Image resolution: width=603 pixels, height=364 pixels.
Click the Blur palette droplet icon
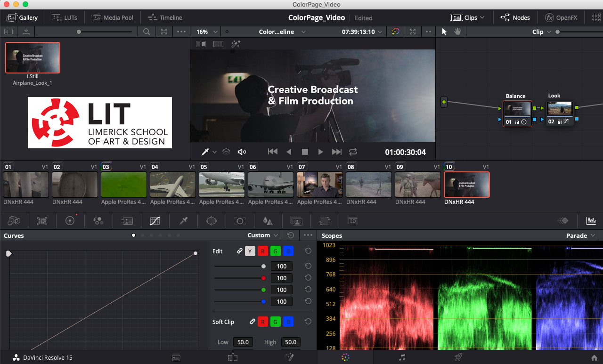[x=268, y=221]
